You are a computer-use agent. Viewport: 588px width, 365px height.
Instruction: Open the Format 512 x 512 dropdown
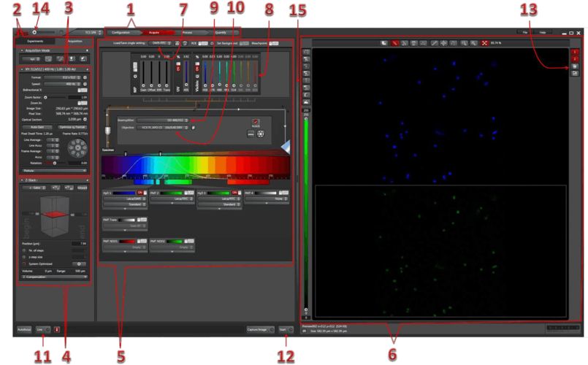(61, 76)
